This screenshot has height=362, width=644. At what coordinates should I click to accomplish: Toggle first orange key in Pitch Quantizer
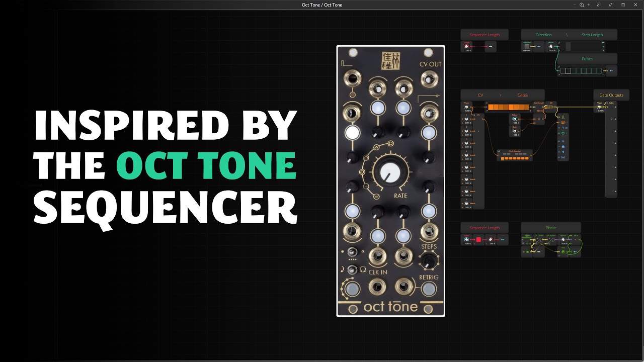coord(503,158)
